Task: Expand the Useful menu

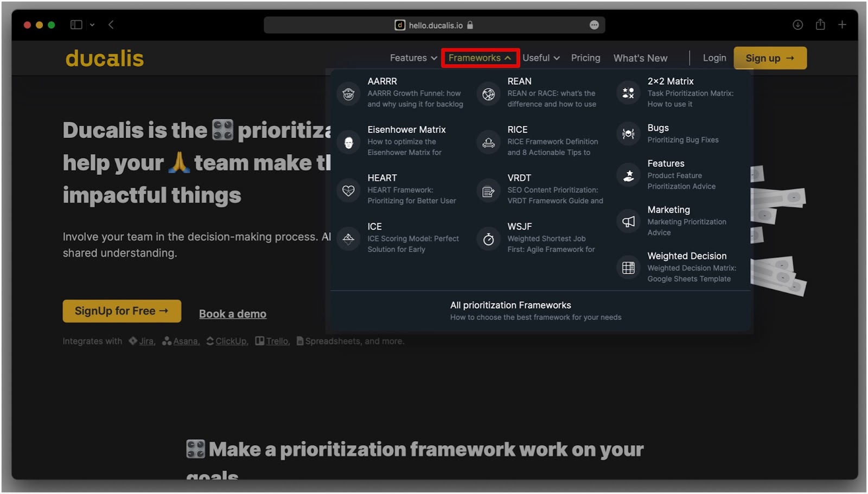Action: 541,58
